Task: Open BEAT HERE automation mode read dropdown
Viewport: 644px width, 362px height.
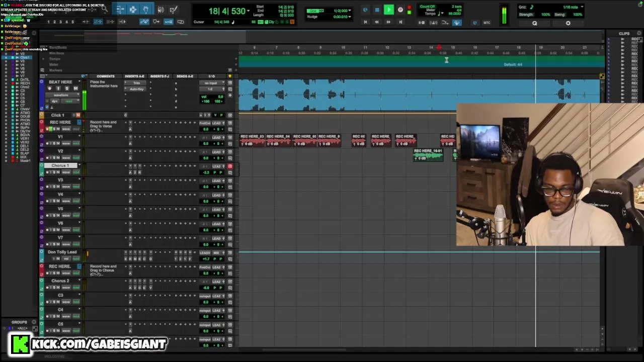Action: (70, 101)
